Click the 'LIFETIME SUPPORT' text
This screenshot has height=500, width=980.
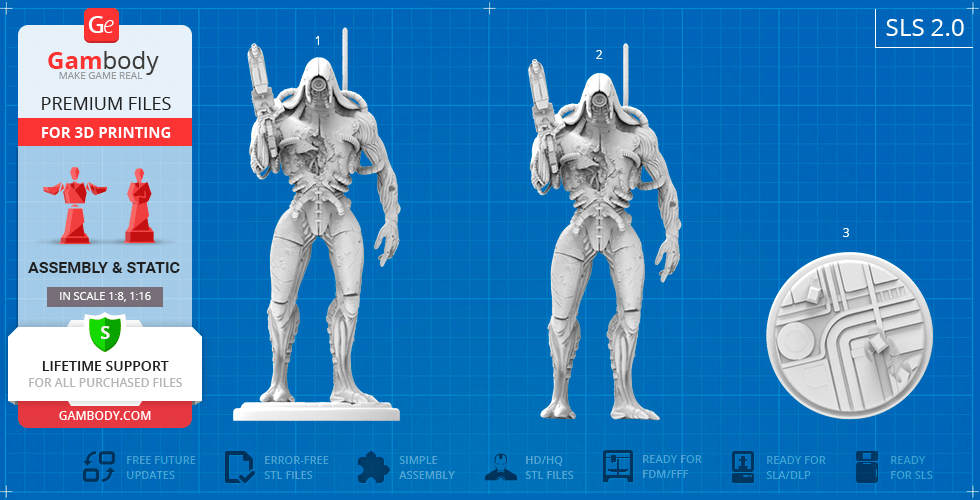pos(105,366)
